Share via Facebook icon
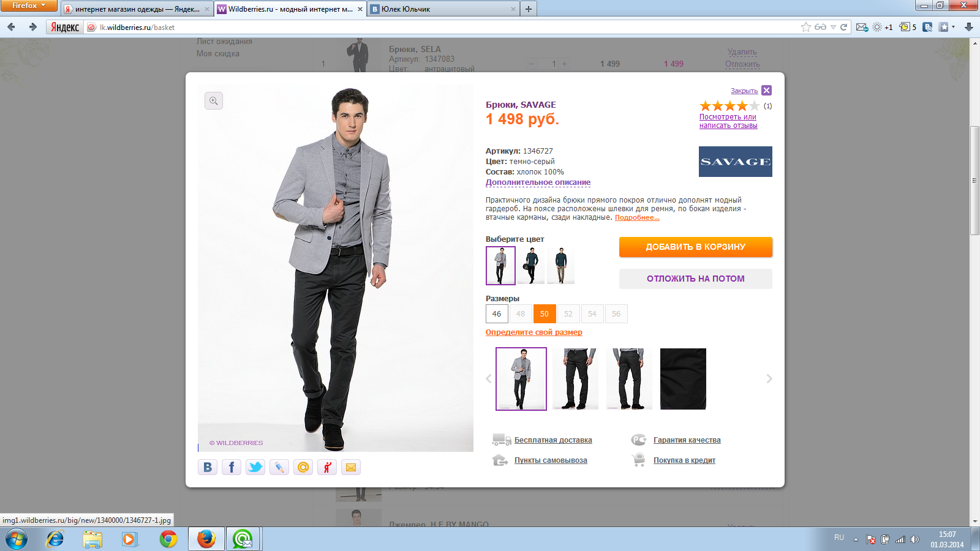 pyautogui.click(x=232, y=467)
